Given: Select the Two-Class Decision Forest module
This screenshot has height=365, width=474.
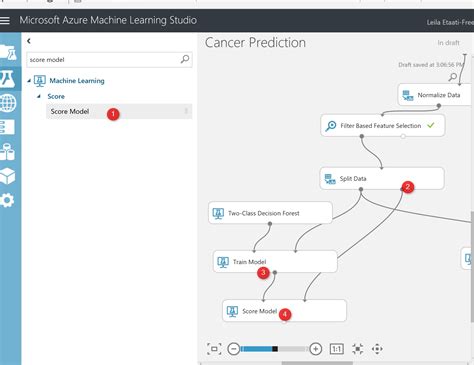Looking at the screenshot, I should (270, 213).
